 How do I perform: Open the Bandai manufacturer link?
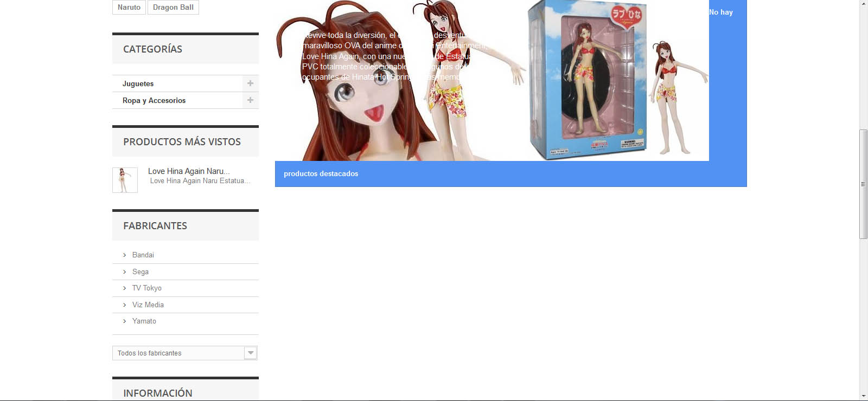(x=143, y=255)
